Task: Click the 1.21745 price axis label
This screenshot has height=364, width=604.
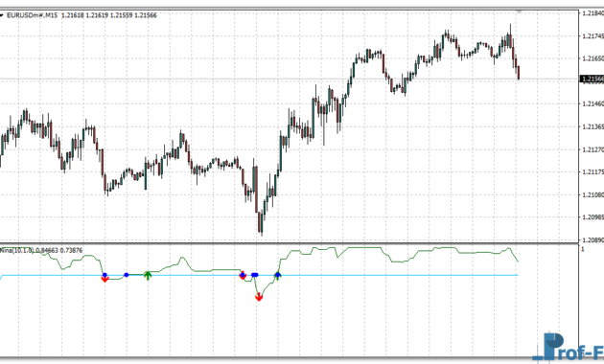Action: coord(592,36)
